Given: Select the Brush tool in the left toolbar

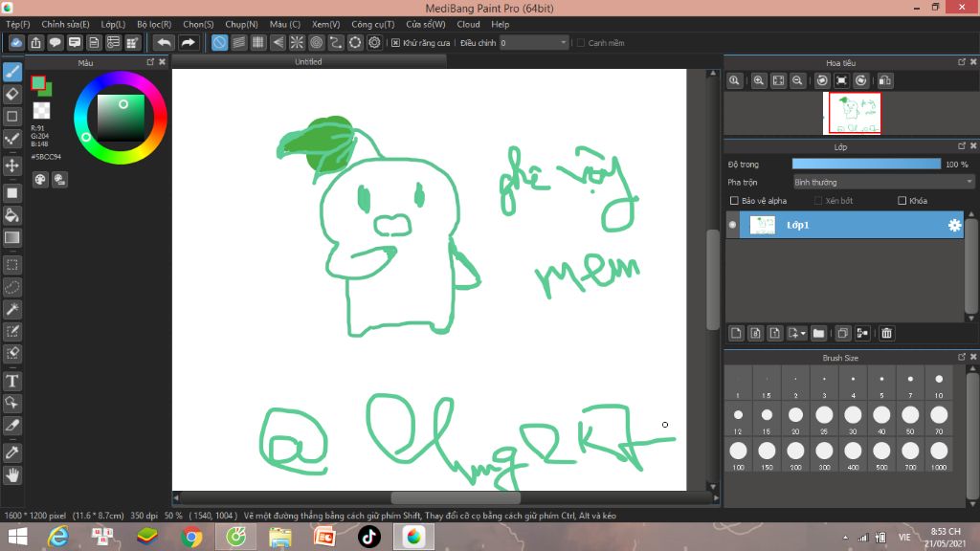Looking at the screenshot, I should pos(12,72).
